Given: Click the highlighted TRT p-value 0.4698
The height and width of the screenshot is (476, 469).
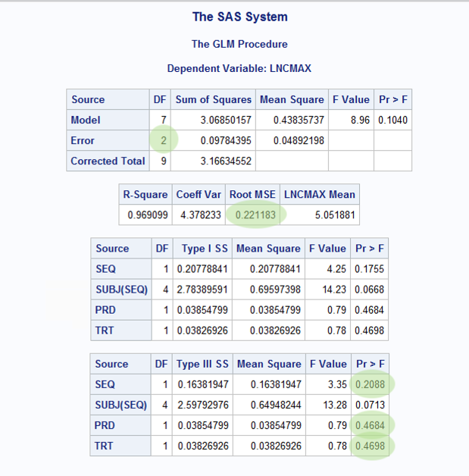Looking at the screenshot, I should [372, 446].
